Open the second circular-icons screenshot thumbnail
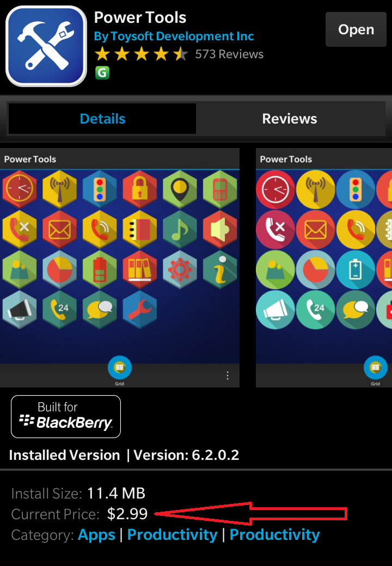 (x=324, y=267)
